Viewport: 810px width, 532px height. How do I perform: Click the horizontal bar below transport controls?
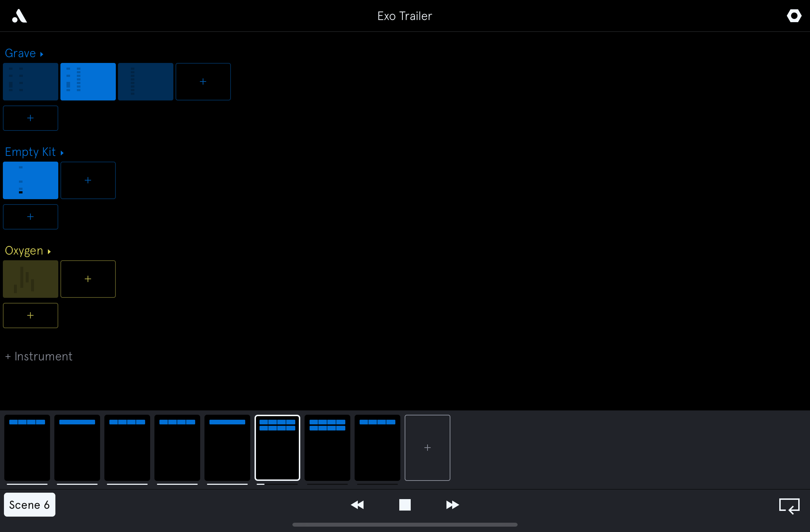405,524
